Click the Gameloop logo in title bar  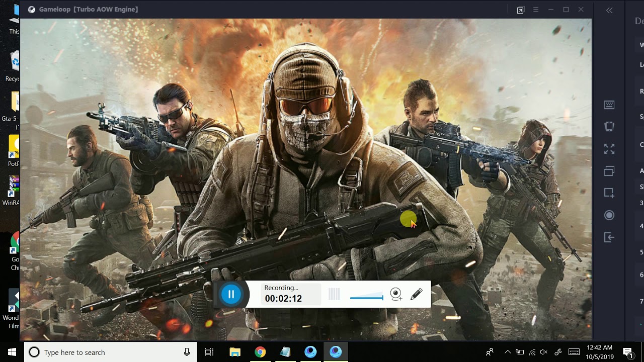[x=32, y=9]
